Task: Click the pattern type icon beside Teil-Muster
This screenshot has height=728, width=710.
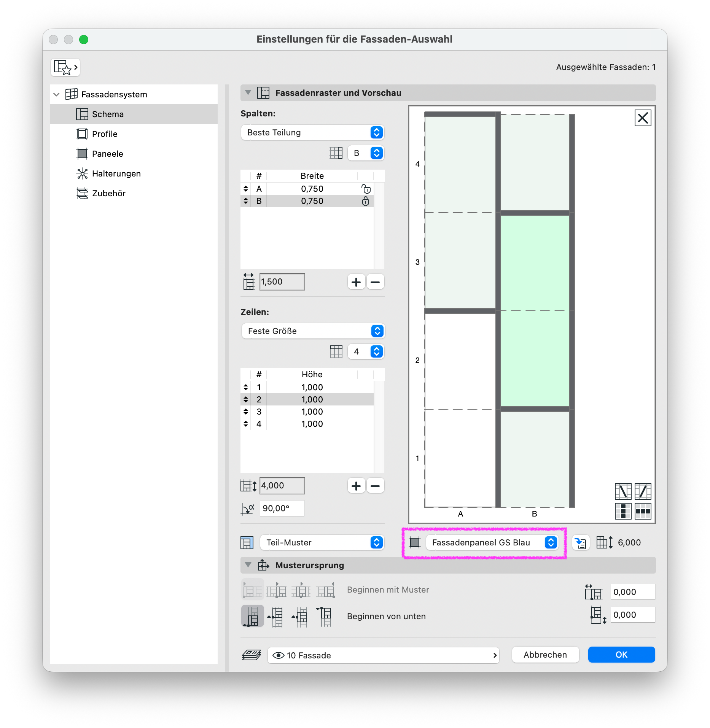Action: pyautogui.click(x=247, y=543)
